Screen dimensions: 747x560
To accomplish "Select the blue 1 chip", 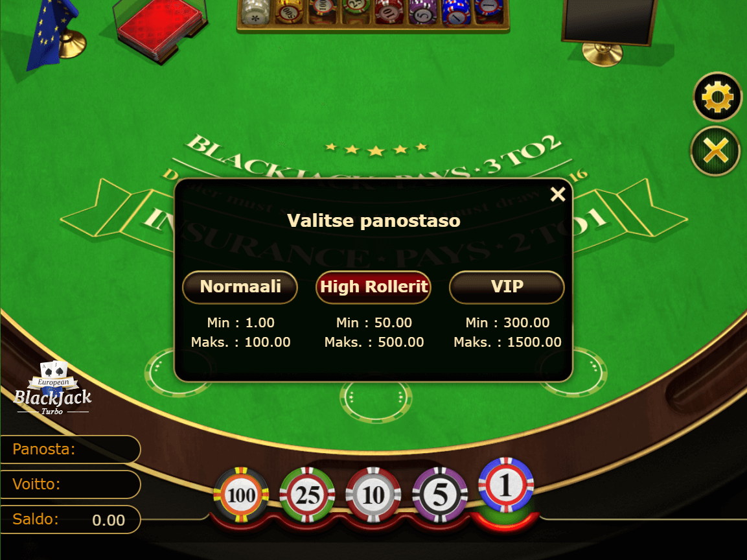I will click(506, 485).
